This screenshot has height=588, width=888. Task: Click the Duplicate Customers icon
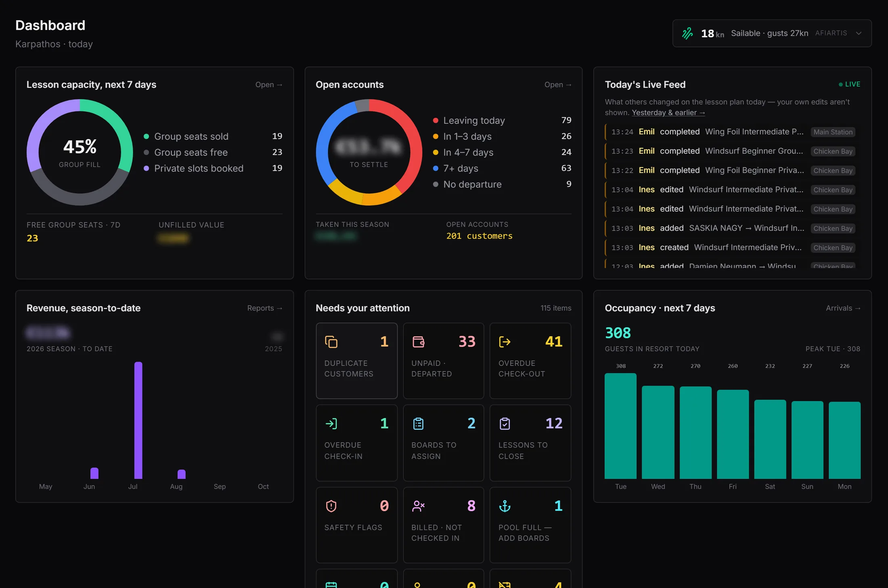pyautogui.click(x=331, y=342)
